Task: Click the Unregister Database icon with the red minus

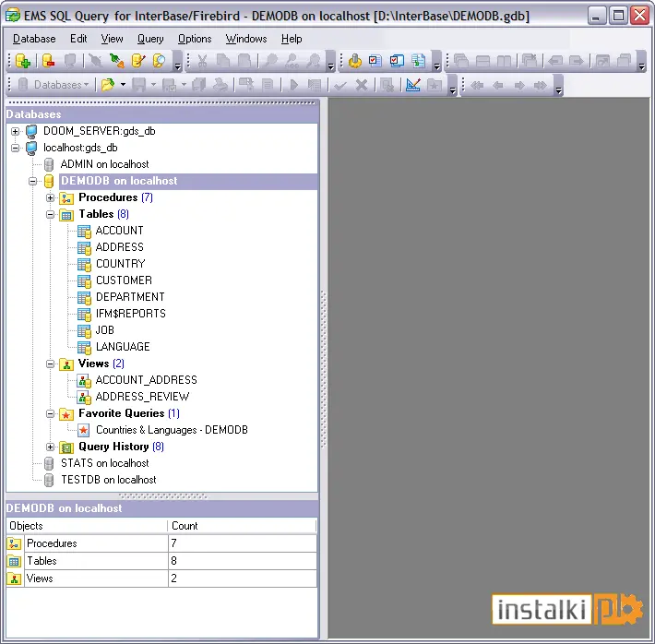Action: pyautogui.click(x=49, y=61)
